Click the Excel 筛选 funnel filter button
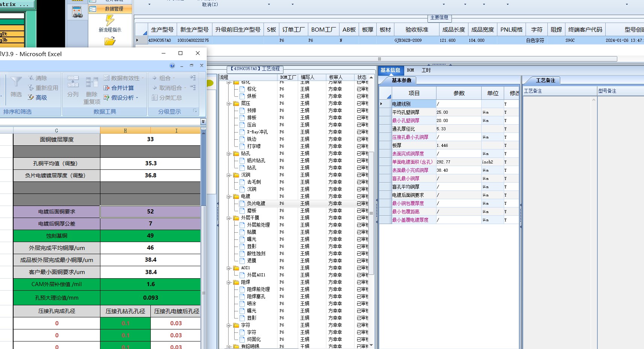 [x=16, y=87]
